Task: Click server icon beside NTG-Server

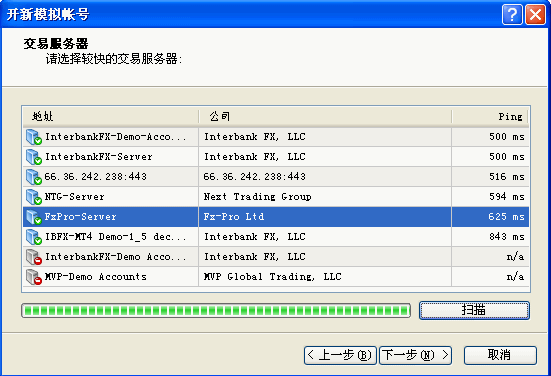Action: pos(34,197)
